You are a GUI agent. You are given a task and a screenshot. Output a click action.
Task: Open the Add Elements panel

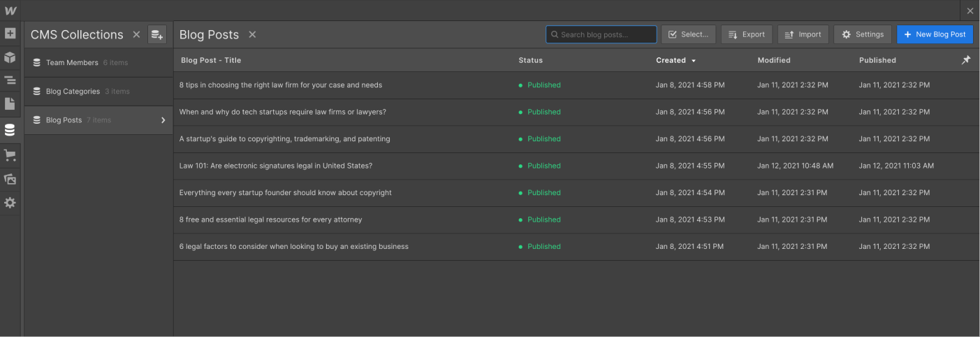pyautogui.click(x=10, y=34)
